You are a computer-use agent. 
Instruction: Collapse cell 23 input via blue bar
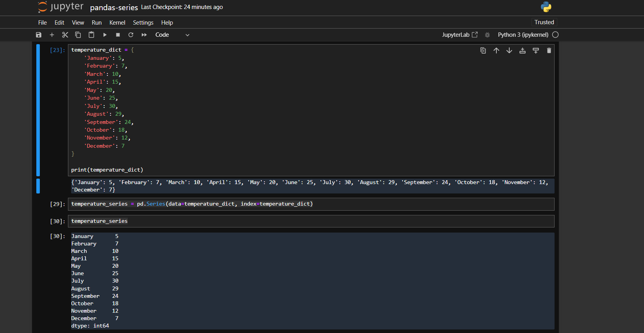[38, 110]
